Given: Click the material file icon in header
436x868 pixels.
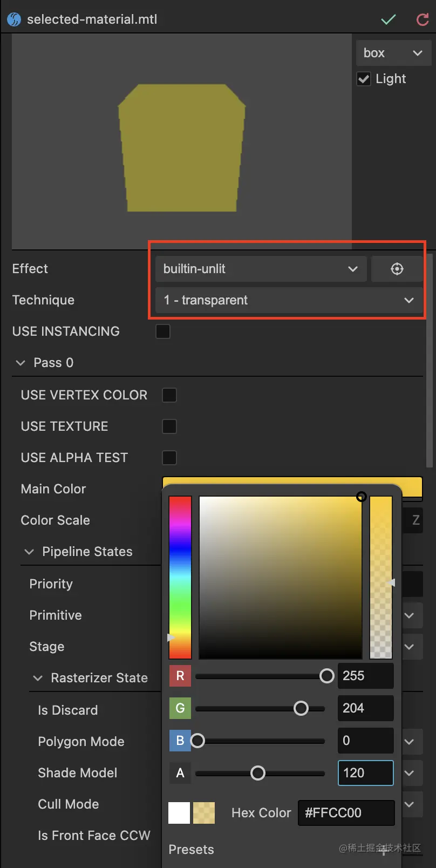Looking at the screenshot, I should coord(14,19).
